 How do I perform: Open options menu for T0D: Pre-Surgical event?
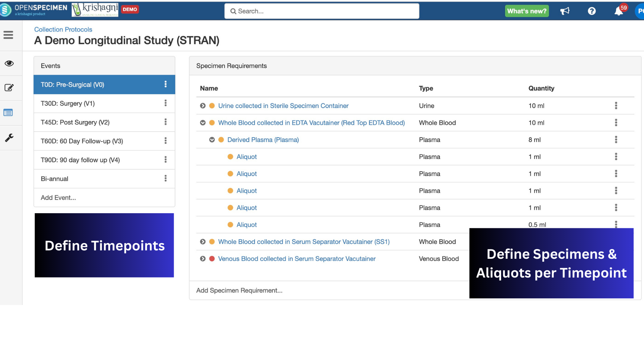(x=165, y=84)
